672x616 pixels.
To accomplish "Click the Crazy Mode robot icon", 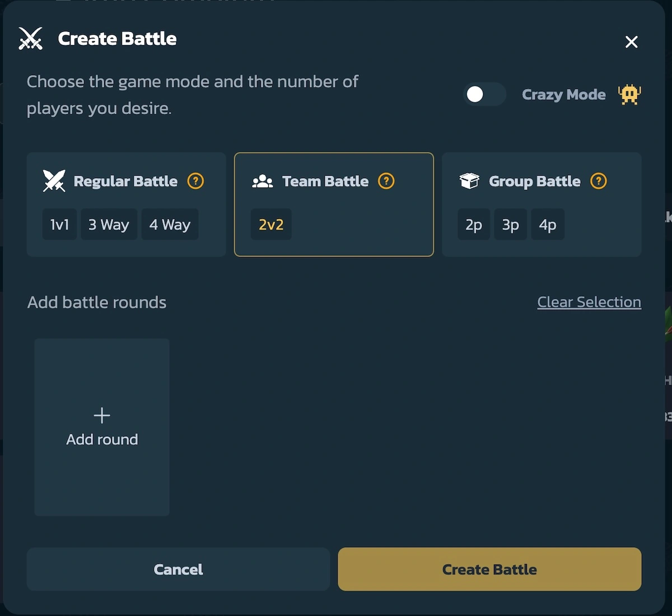I will pyautogui.click(x=629, y=94).
